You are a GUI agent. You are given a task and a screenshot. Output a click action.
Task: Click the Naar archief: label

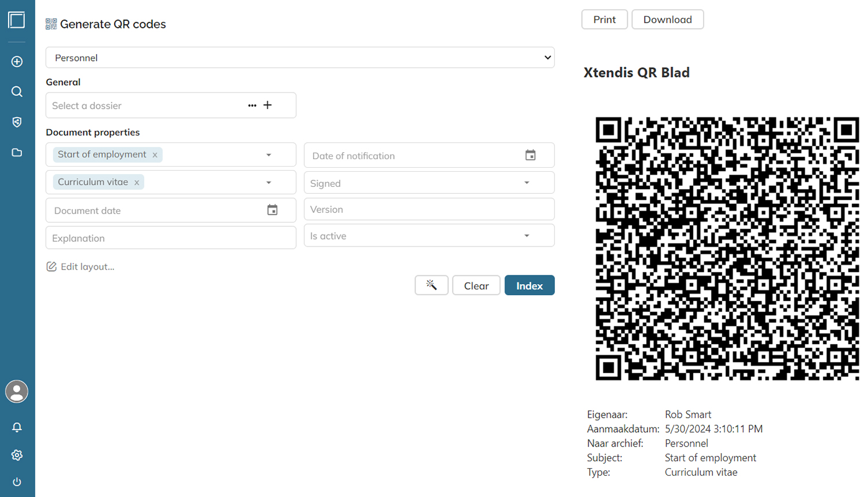[615, 443]
